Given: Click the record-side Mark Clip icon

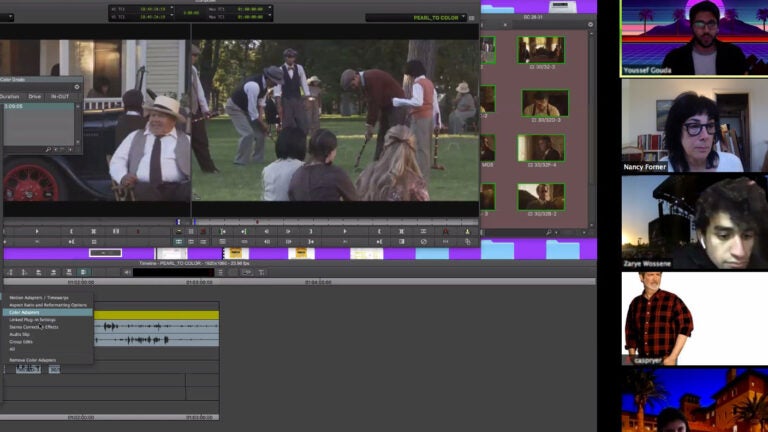Looking at the screenshot, I should pos(402,231).
